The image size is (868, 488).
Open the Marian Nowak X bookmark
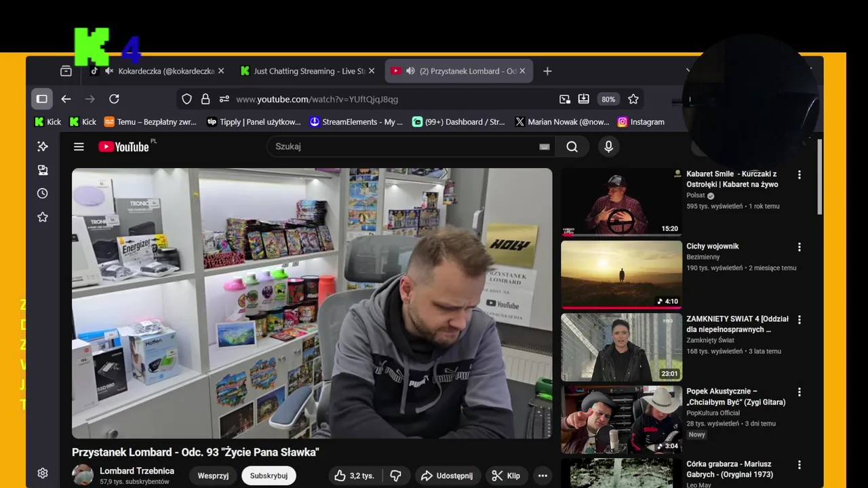pos(562,122)
